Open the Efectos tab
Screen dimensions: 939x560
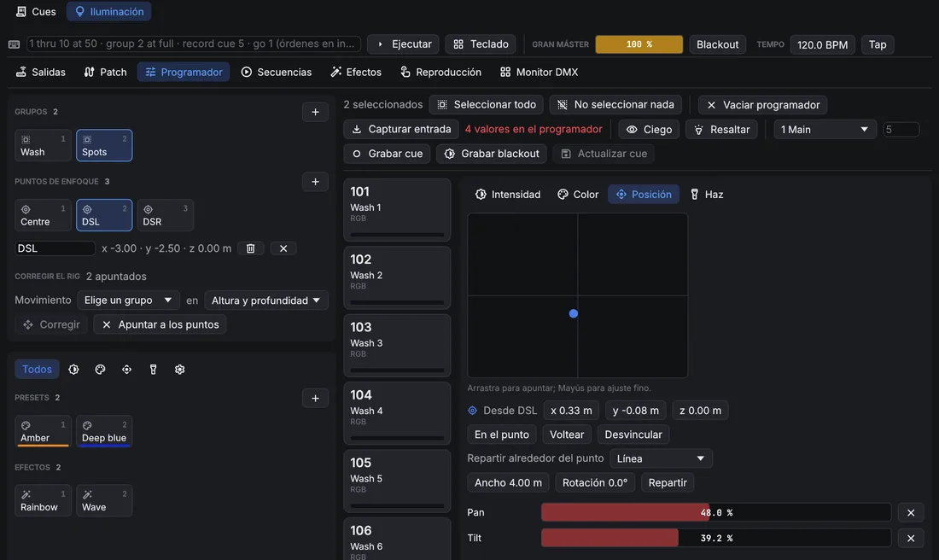(356, 72)
